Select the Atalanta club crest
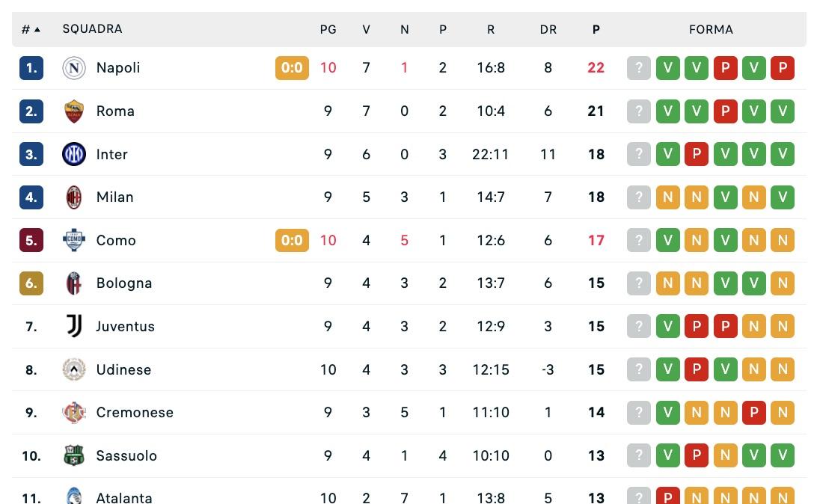 74,496
